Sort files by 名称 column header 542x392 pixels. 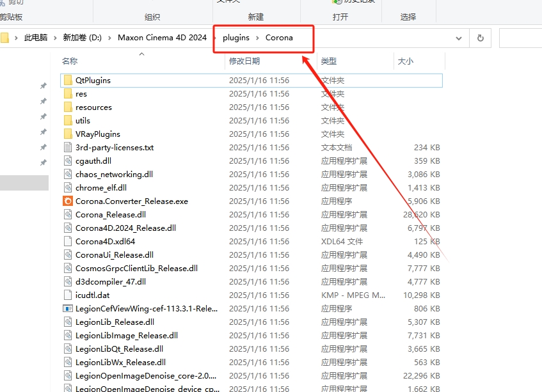click(70, 61)
